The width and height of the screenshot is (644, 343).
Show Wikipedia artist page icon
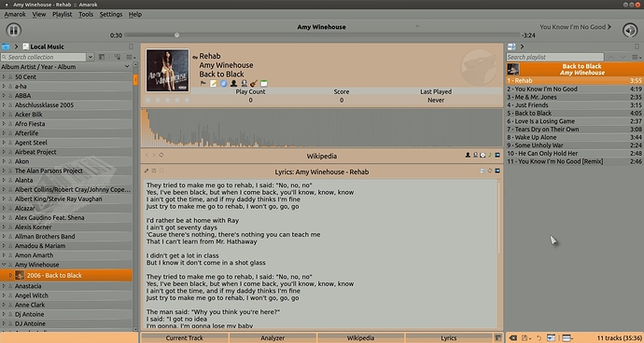pos(468,155)
